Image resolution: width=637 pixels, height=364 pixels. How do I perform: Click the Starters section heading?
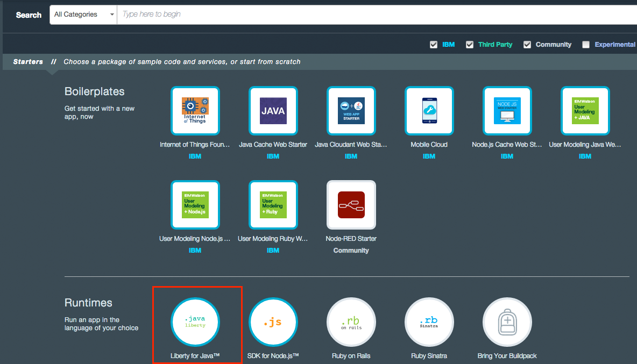pos(28,62)
